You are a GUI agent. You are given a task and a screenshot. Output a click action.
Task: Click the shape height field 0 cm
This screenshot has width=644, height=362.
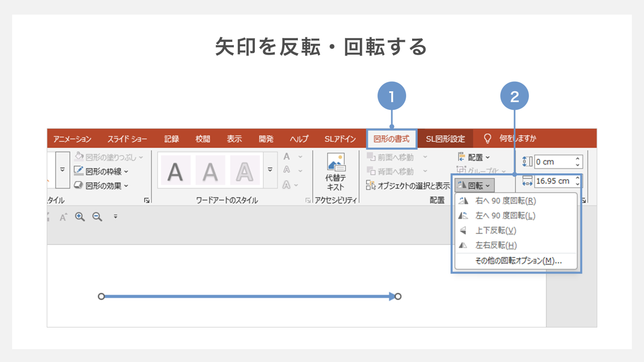pos(554,162)
